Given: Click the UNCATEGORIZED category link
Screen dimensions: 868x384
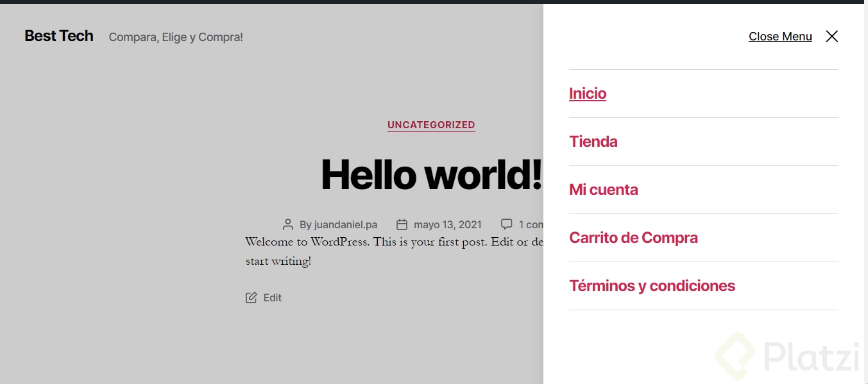Looking at the screenshot, I should point(431,125).
